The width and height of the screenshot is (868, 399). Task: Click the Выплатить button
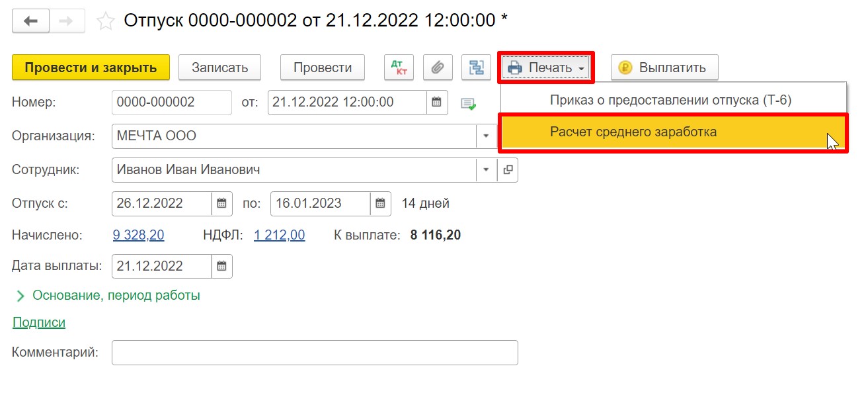[x=664, y=67]
